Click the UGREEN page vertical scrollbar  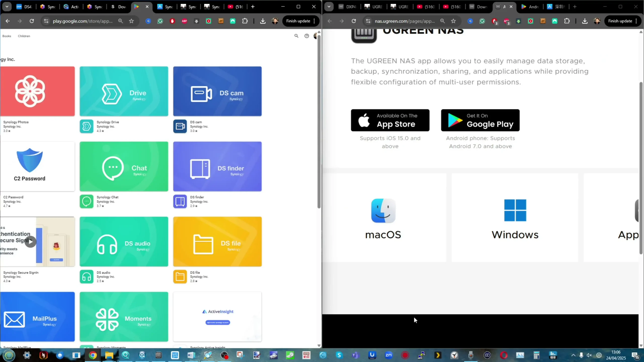[x=641, y=168]
